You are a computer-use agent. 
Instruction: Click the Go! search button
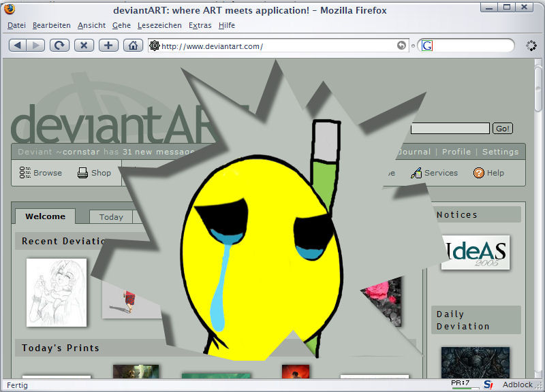[503, 129]
